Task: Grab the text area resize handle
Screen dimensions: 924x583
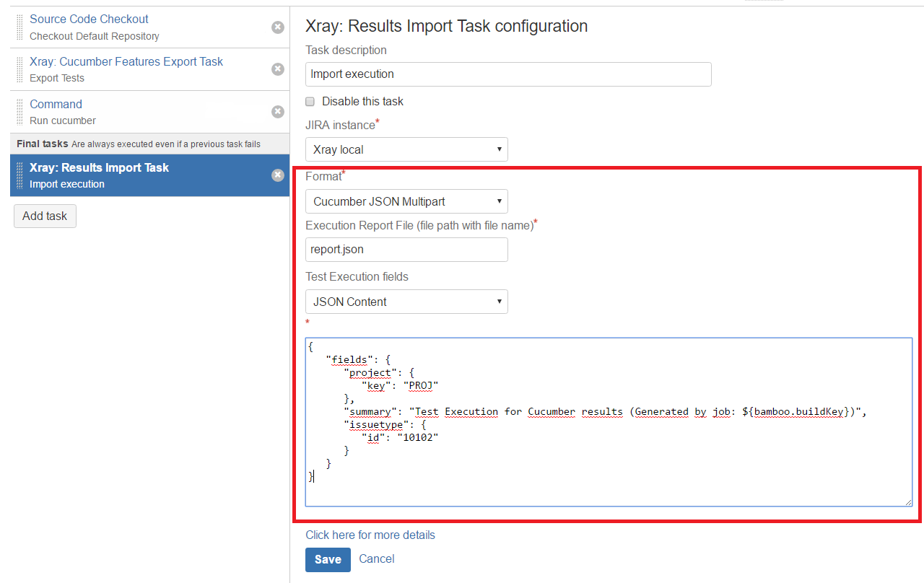Action: pos(908,501)
